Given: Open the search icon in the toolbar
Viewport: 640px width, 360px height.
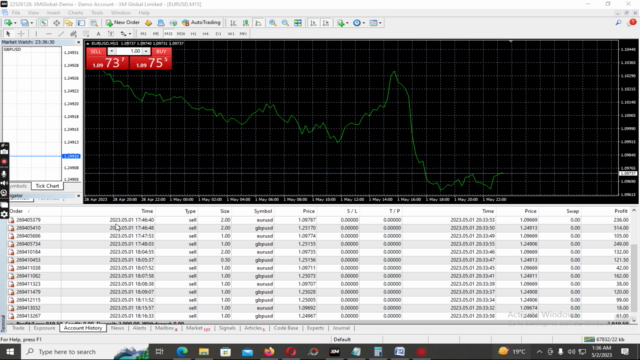Looking at the screenshot, I should point(619,23).
